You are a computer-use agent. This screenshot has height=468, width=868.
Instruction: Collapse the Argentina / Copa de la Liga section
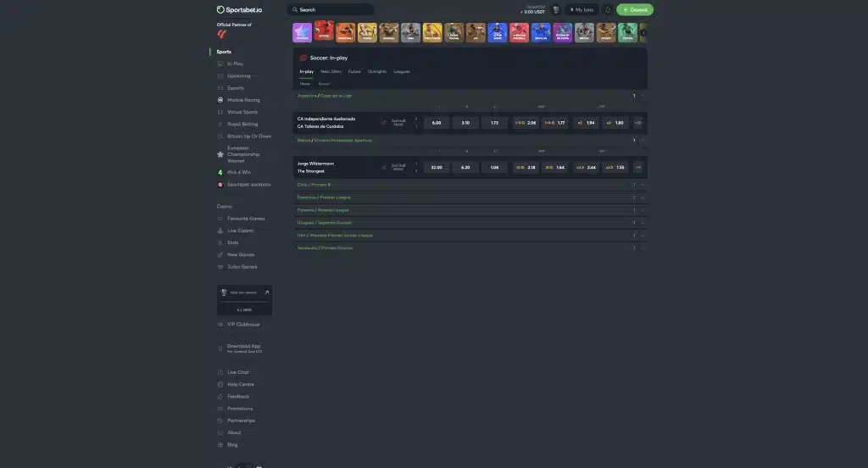pos(643,96)
